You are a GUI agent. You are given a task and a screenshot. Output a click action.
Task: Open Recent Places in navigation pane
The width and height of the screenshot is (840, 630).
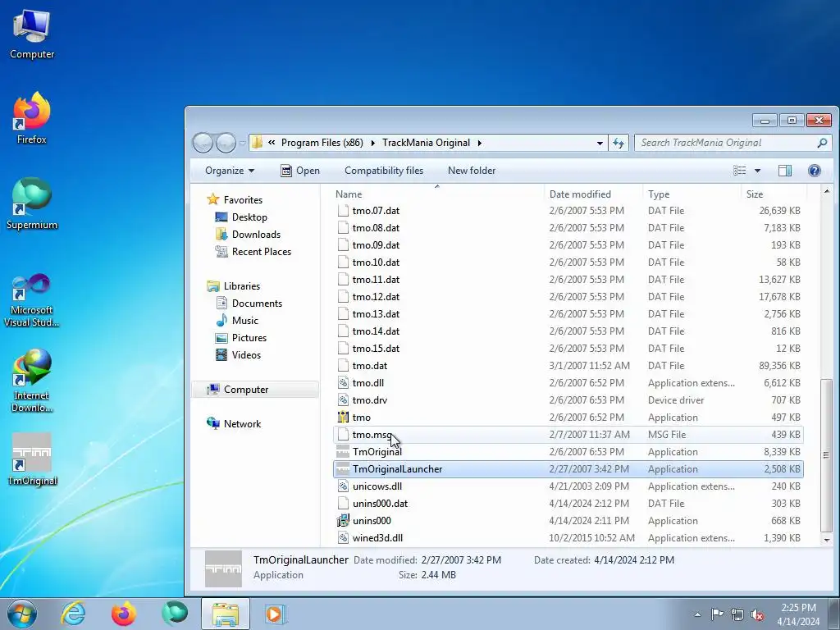pyautogui.click(x=262, y=252)
